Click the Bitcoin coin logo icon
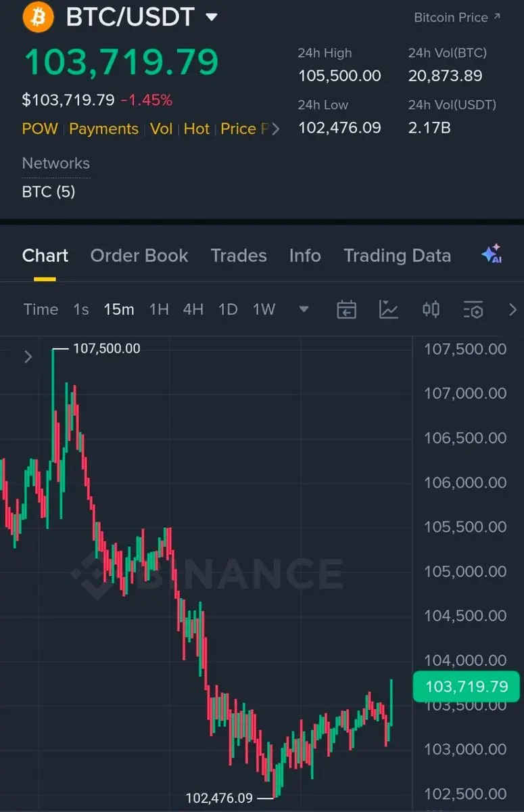 point(38,17)
